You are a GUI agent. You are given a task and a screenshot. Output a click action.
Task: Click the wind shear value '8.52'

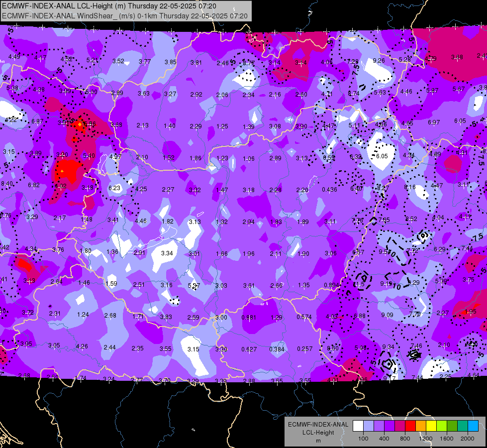tap(411, 219)
